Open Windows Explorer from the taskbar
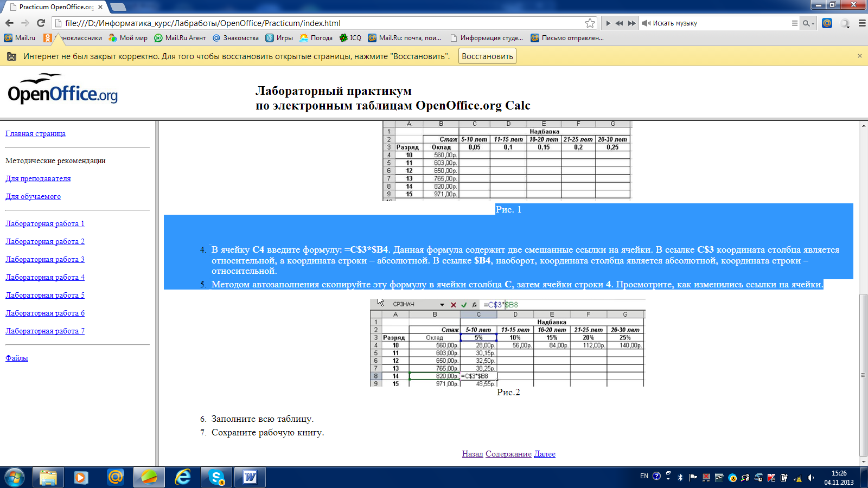The width and height of the screenshot is (868, 488). (x=48, y=477)
